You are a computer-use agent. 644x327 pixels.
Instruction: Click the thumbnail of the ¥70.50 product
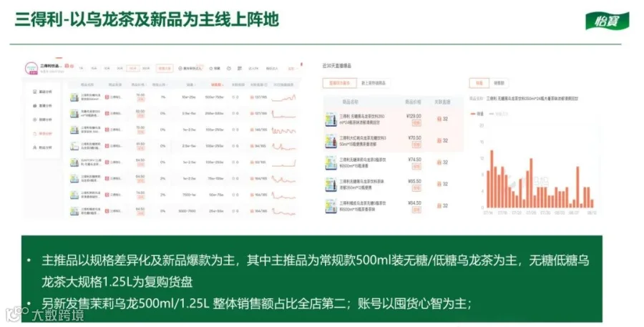click(331, 141)
